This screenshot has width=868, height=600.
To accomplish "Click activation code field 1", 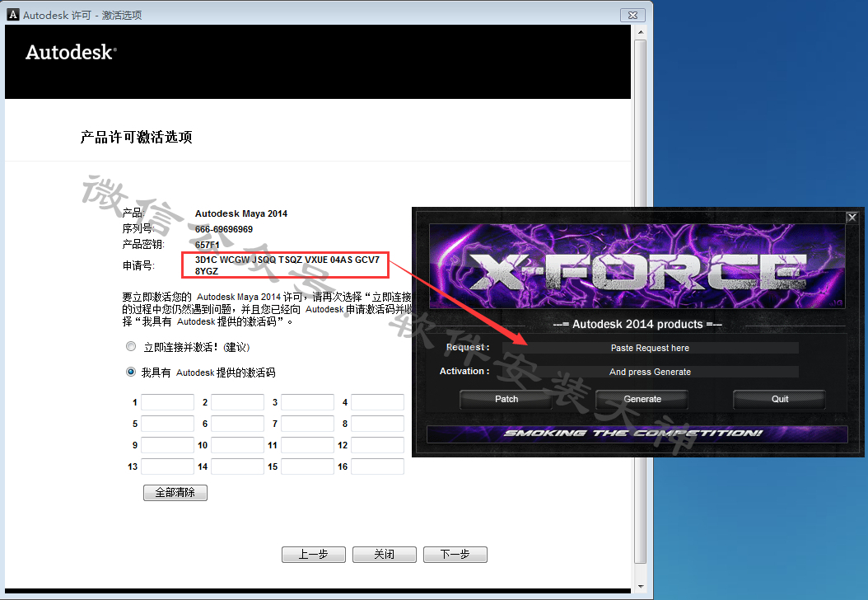I will (x=167, y=402).
